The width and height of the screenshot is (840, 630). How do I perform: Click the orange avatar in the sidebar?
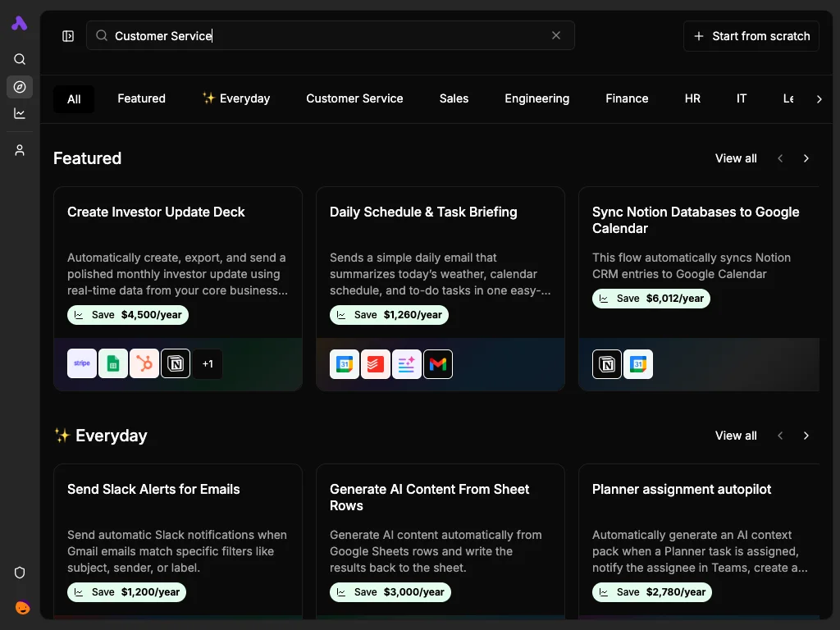click(x=22, y=608)
